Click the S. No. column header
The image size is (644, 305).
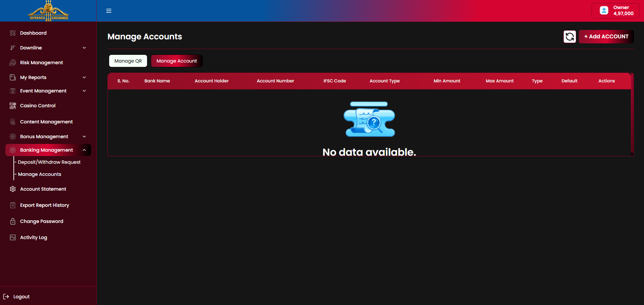[123, 81]
